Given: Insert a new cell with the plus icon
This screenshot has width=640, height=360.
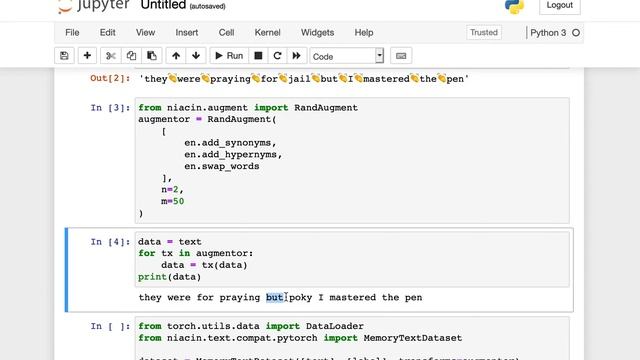Looking at the screenshot, I should tap(87, 56).
